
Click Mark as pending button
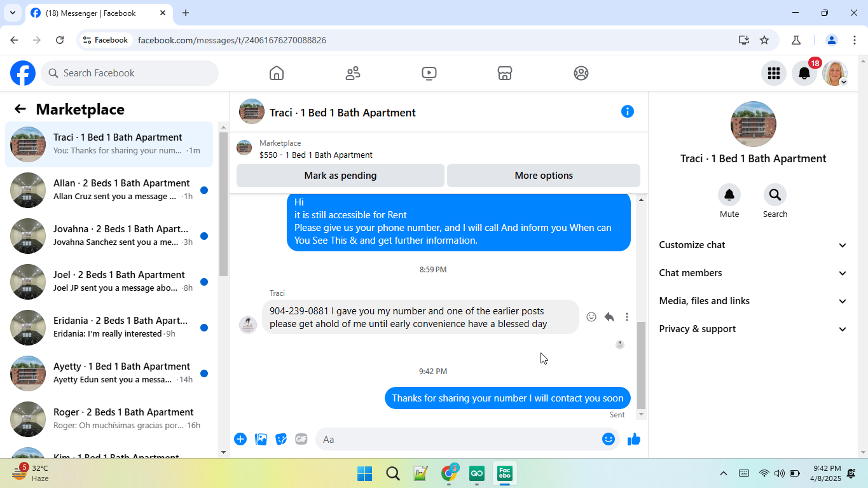coord(340,176)
